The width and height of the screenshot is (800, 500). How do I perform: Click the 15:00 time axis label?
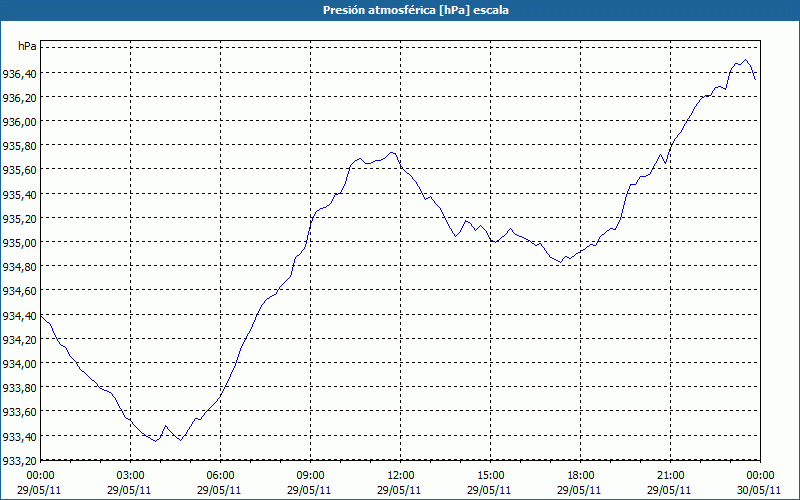click(x=490, y=476)
